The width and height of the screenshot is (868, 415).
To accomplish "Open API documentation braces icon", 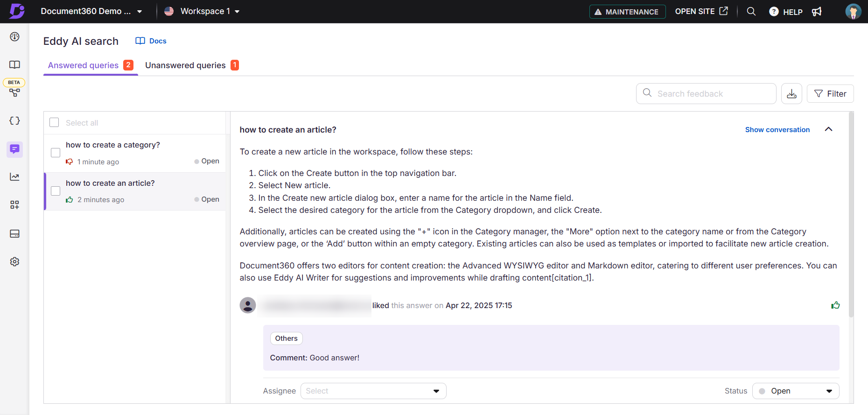I will [x=14, y=120].
